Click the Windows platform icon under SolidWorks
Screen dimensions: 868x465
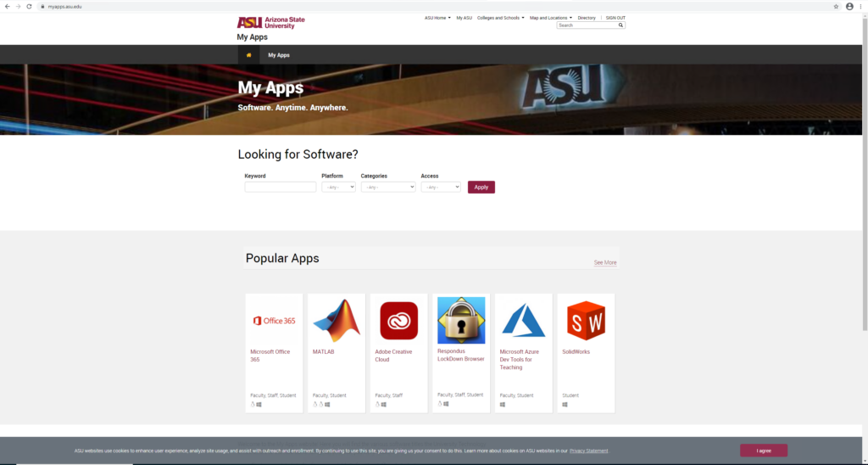pos(565,405)
